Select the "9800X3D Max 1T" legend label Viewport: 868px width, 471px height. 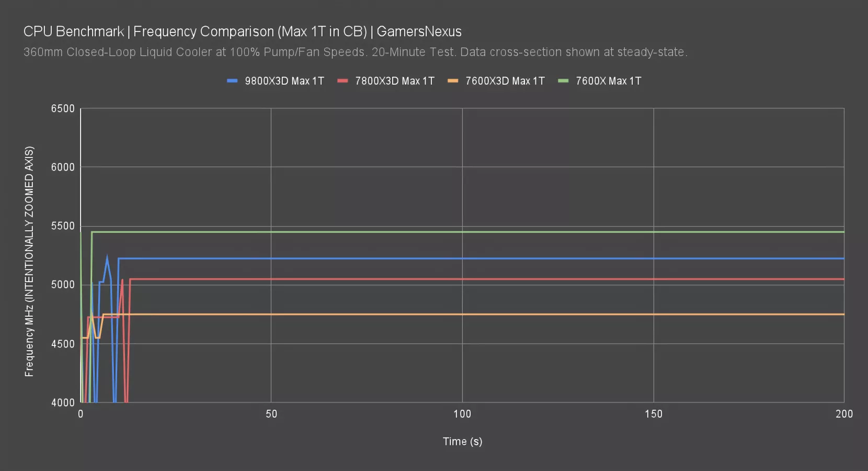coord(284,81)
